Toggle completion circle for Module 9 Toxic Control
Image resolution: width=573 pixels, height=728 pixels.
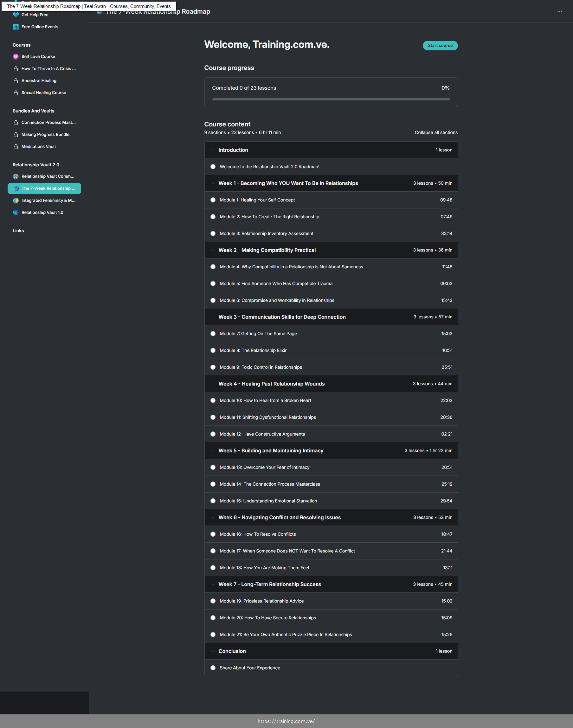[213, 367]
